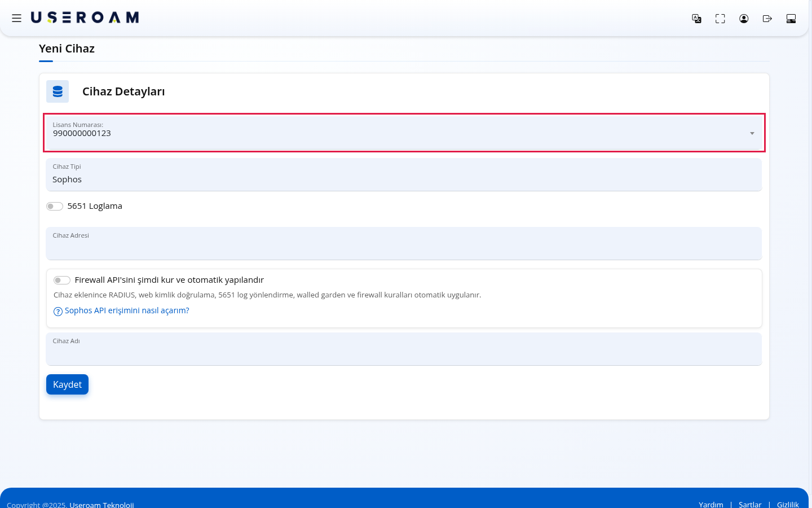Screen dimensions: 812x508
Task: Open the Cihaz Tipi Sophos selector
Action: point(404,174)
